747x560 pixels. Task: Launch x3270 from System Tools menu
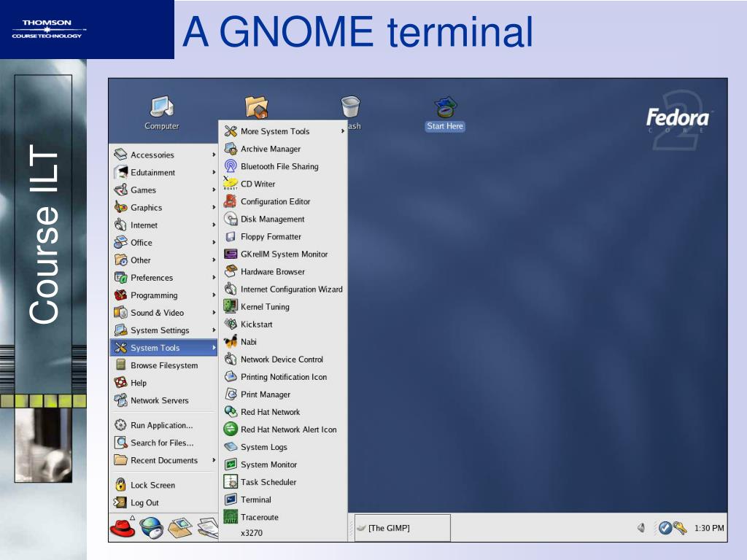pos(283,533)
